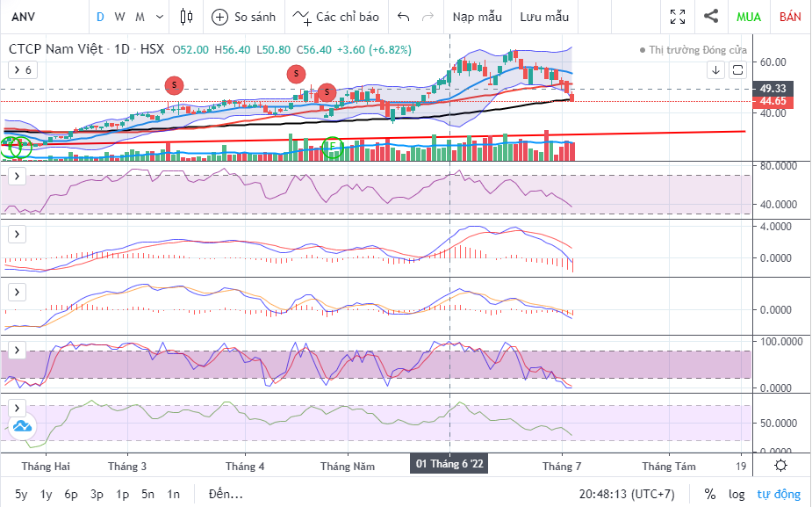The width and height of the screenshot is (812, 507).
Task: Toggle log scale mode
Action: coord(736,494)
